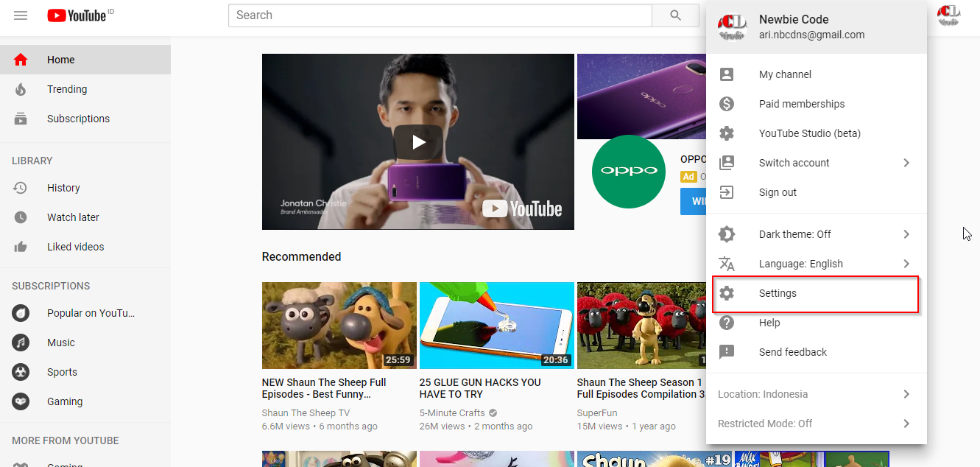Image resolution: width=980 pixels, height=467 pixels.
Task: Click the Home label in sidebar
Action: pos(61,60)
